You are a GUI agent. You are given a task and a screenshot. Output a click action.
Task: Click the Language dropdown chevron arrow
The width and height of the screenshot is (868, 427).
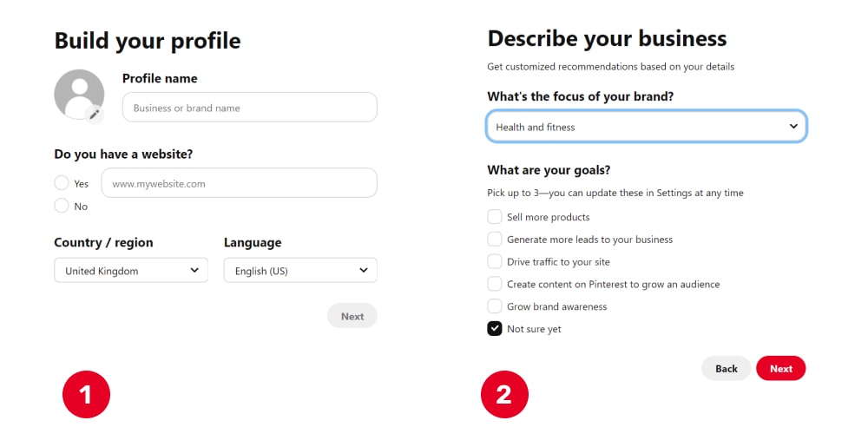pyautogui.click(x=363, y=270)
